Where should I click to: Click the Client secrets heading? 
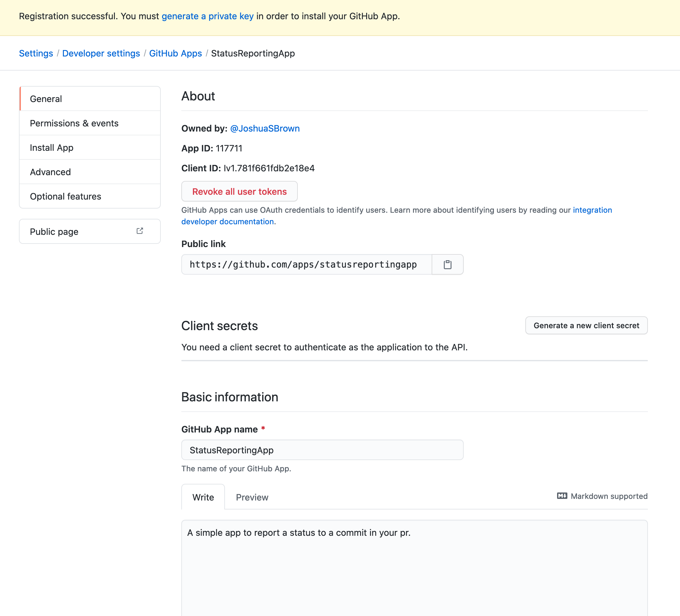[x=219, y=326]
